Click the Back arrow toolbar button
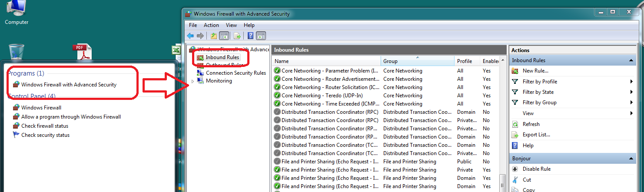The height and width of the screenshot is (192, 644). (x=190, y=36)
